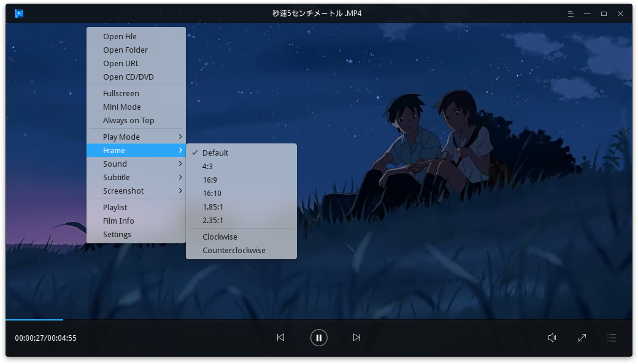The image size is (638, 364).
Task: Rotate the frame Clockwise
Action: tap(241, 237)
